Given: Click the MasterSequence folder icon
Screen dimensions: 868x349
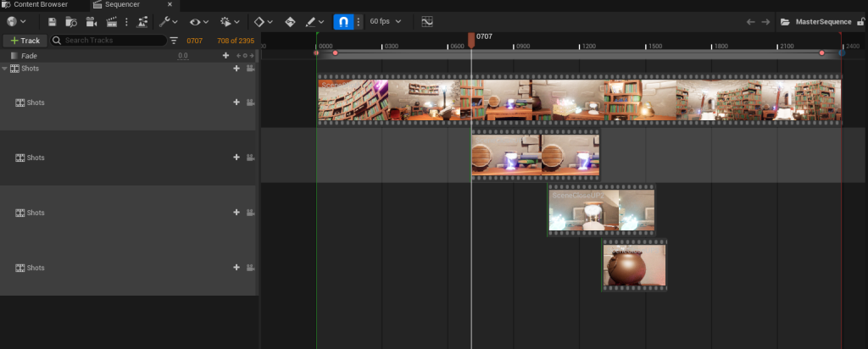Looking at the screenshot, I should tap(785, 21).
